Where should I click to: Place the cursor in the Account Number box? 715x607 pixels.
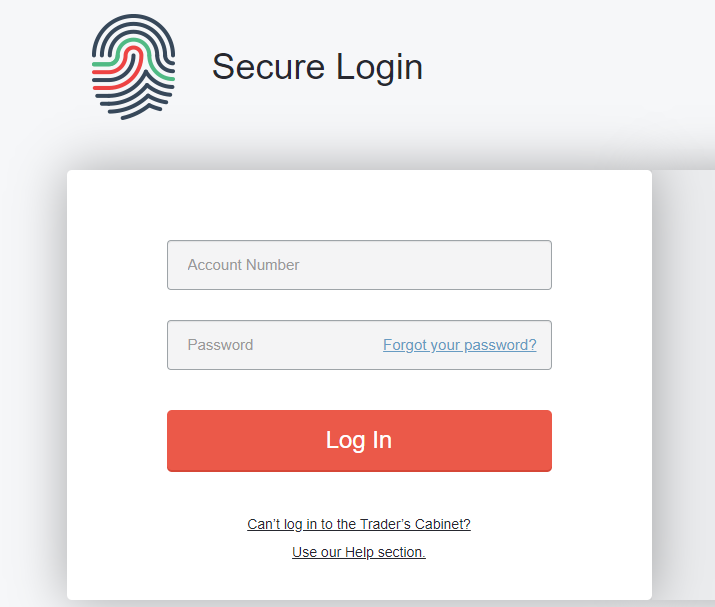(x=359, y=265)
